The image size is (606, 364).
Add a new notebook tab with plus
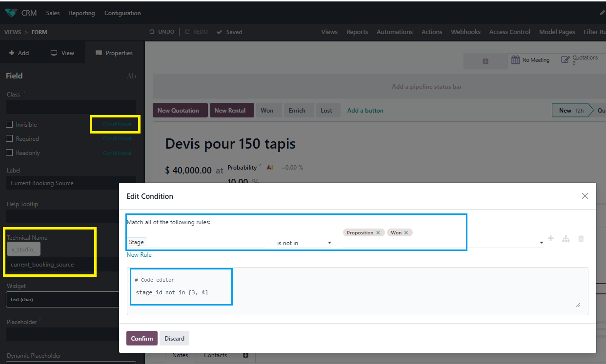coord(245,355)
